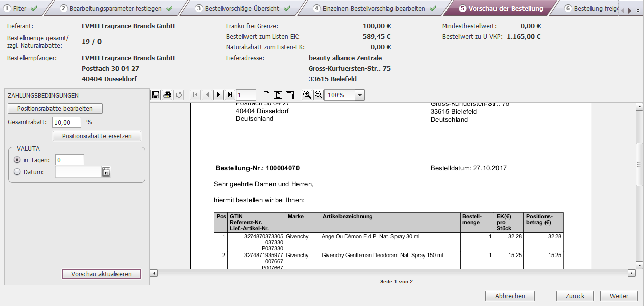This screenshot has height=306, width=644.
Task: Select the 'in Tagen' valuta option
Action: 18,160
